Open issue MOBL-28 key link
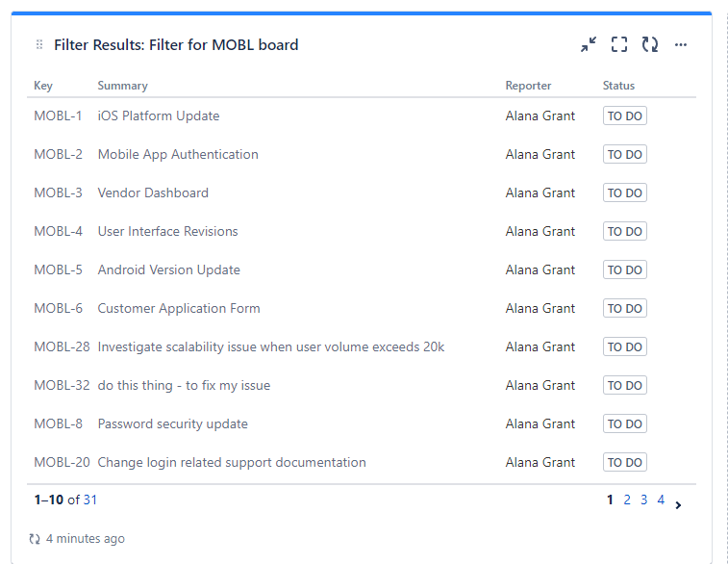This screenshot has height=564, width=728. 62,347
